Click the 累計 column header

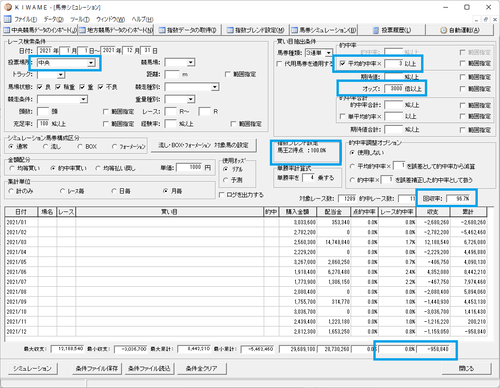tap(468, 212)
